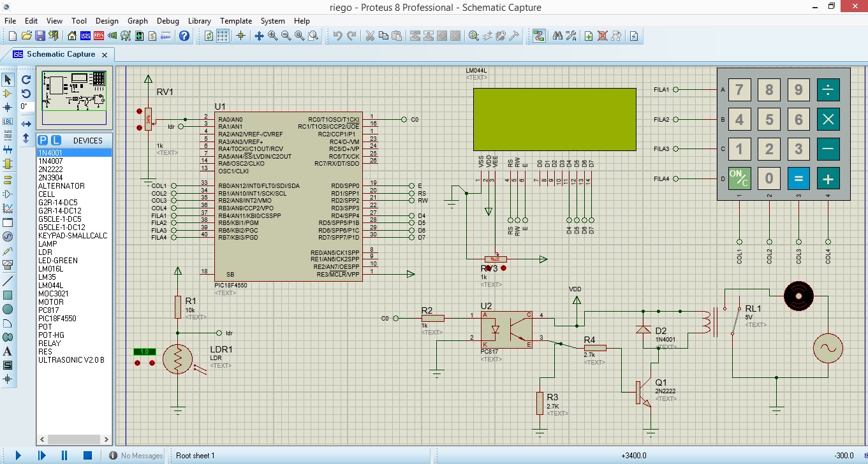Select the arrow Selection Mode tool
Screen dimensions: 868x464
(8, 79)
